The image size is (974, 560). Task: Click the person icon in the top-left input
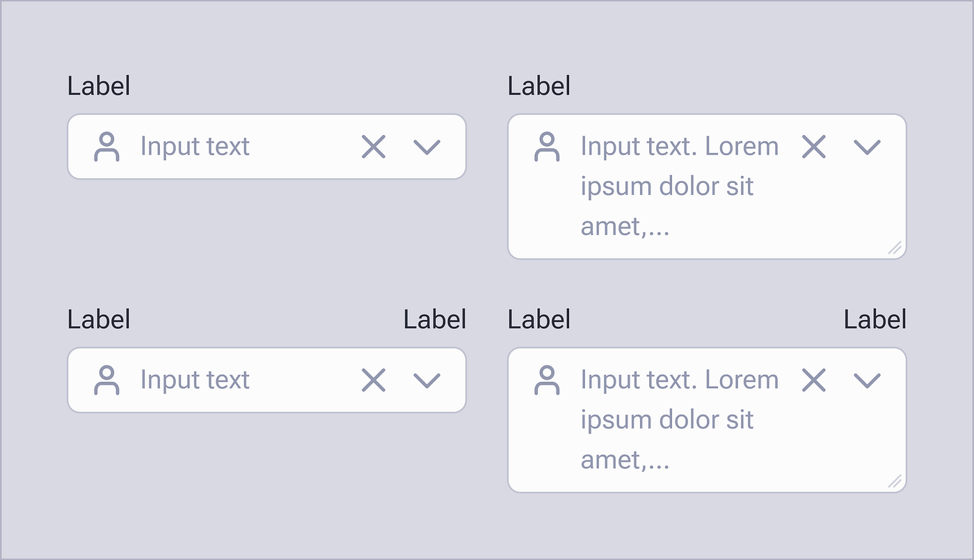pyautogui.click(x=107, y=146)
